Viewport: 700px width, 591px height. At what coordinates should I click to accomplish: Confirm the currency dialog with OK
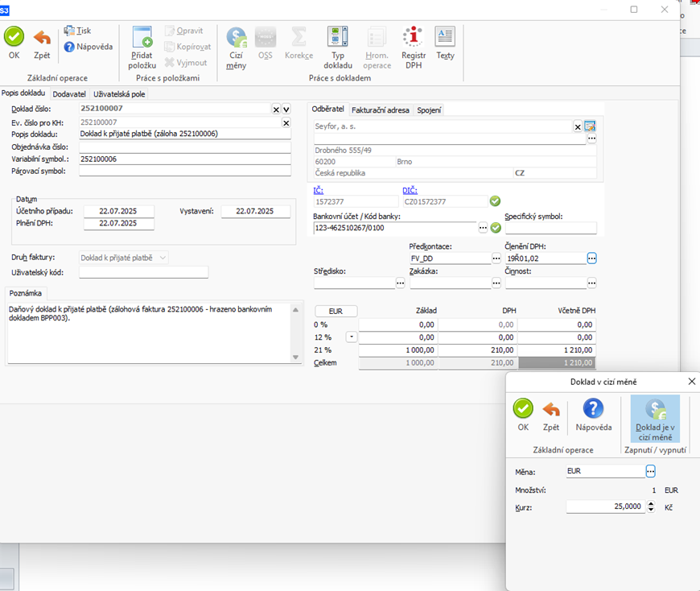pyautogui.click(x=523, y=415)
